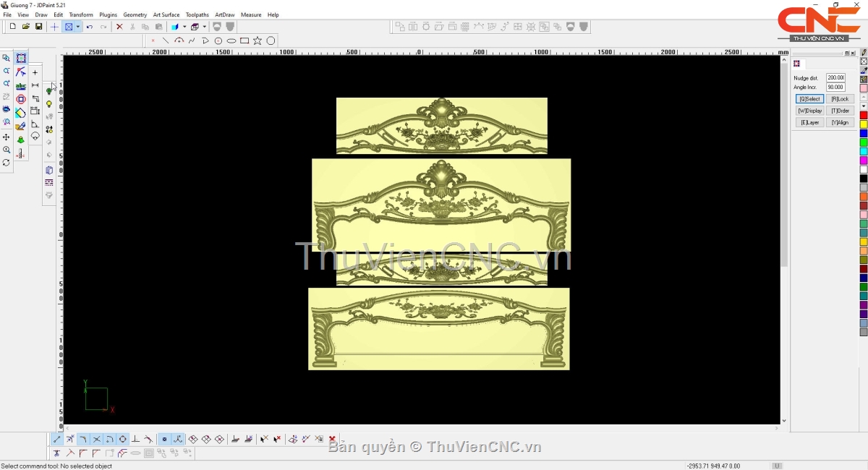Open dropdown arrow beside boxed-X selection button

pyautogui.click(x=78, y=27)
